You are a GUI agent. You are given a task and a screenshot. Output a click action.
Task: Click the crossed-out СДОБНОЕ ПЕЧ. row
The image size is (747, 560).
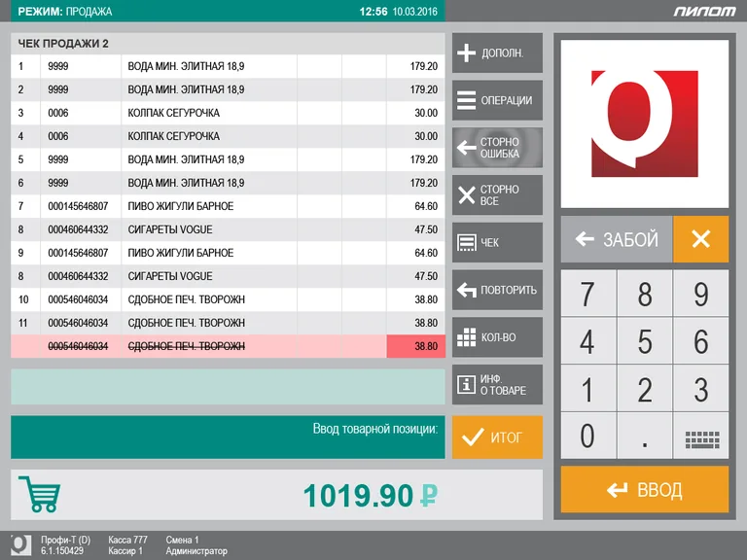pos(228,346)
